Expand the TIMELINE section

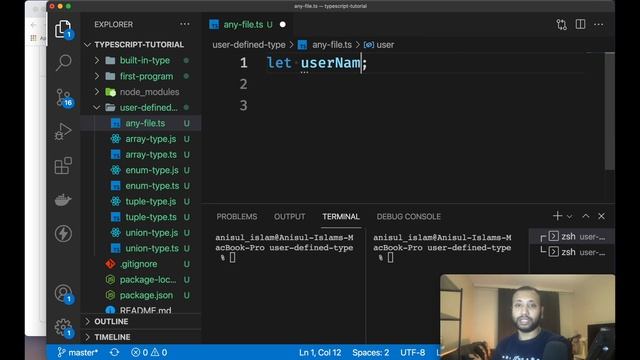point(112,337)
